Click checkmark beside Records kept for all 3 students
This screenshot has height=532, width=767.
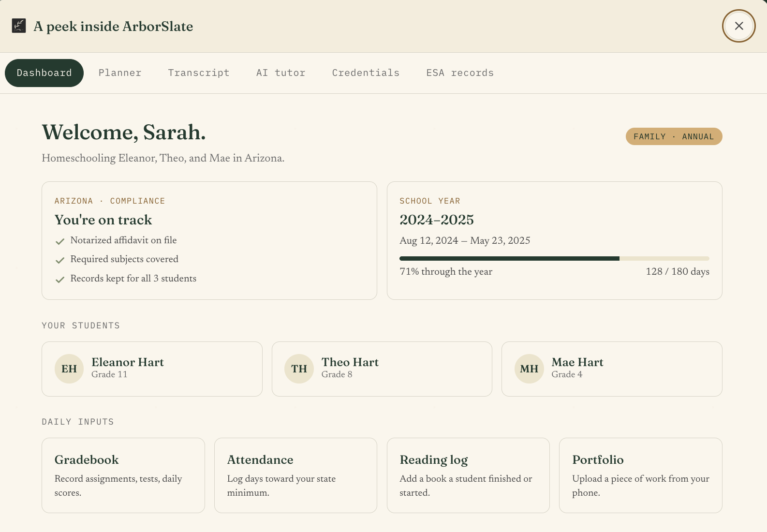pyautogui.click(x=60, y=280)
